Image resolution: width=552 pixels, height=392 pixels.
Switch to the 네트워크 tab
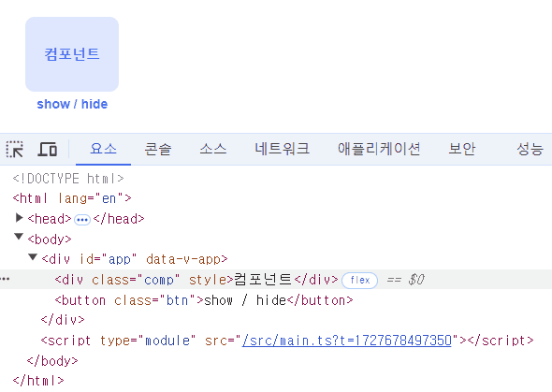pos(282,149)
